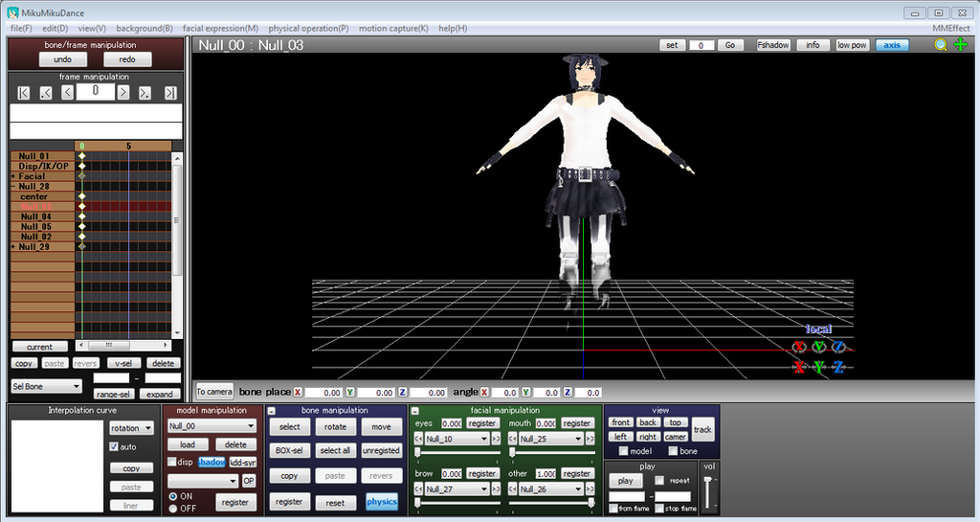Collapse the bone manipulation panel
980x522 pixels.
click(x=271, y=411)
